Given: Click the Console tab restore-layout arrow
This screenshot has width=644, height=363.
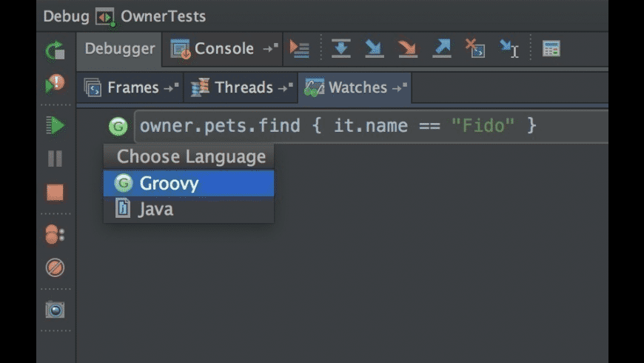Looking at the screenshot, I should [271, 48].
